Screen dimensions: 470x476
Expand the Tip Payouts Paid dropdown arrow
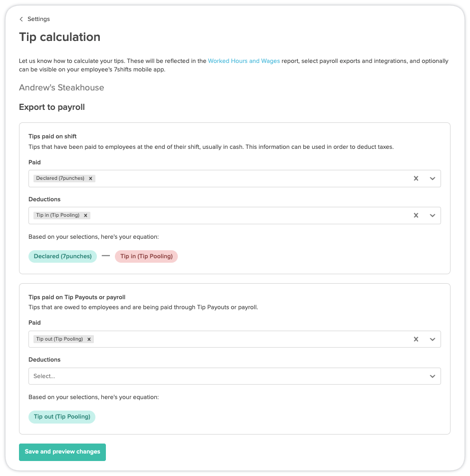[x=433, y=339]
